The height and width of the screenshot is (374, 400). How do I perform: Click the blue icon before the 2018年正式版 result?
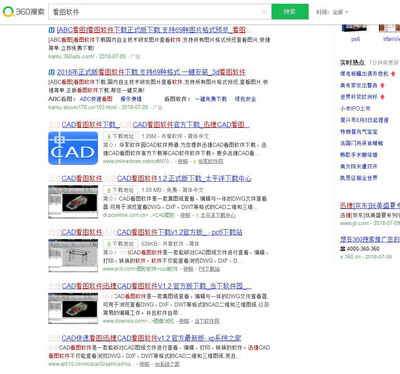(x=51, y=72)
